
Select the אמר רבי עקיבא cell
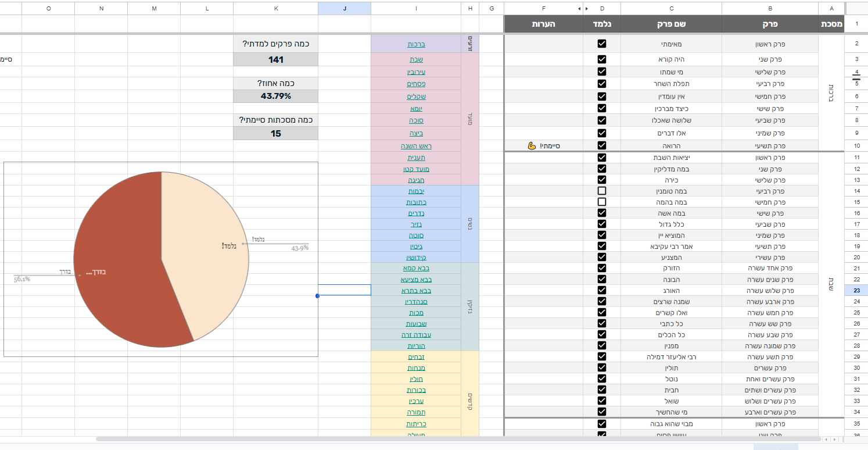[672, 246]
